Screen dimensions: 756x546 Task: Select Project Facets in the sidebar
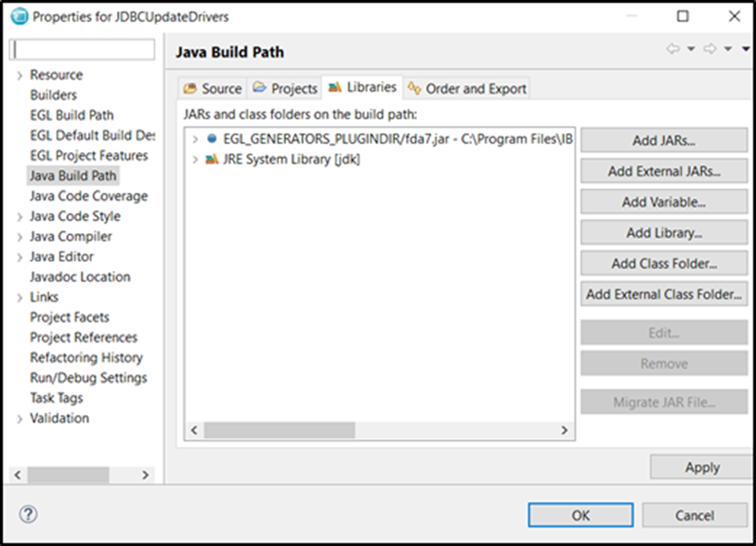[x=70, y=317]
